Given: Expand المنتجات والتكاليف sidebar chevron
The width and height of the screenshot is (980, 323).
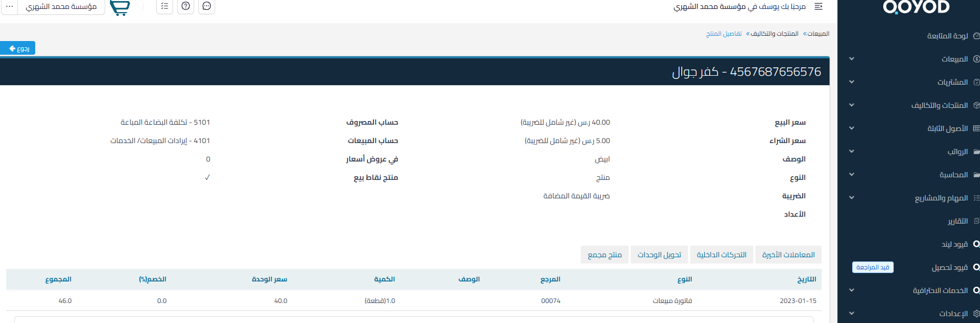Looking at the screenshot, I should 852,105.
